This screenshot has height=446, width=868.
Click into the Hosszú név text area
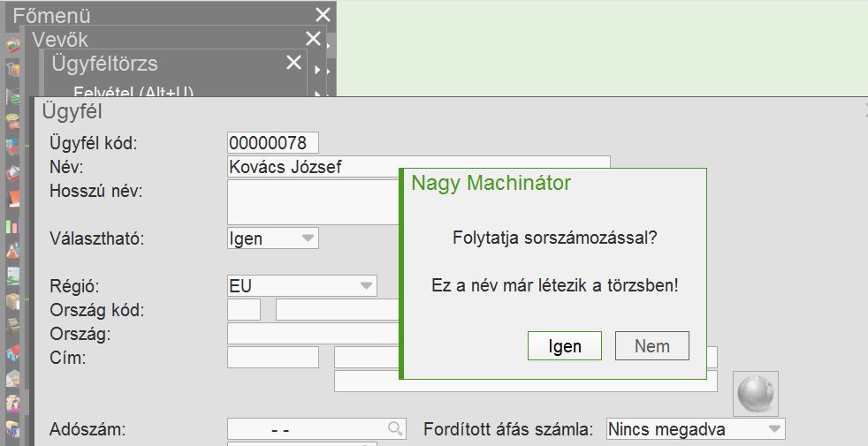coord(313,202)
